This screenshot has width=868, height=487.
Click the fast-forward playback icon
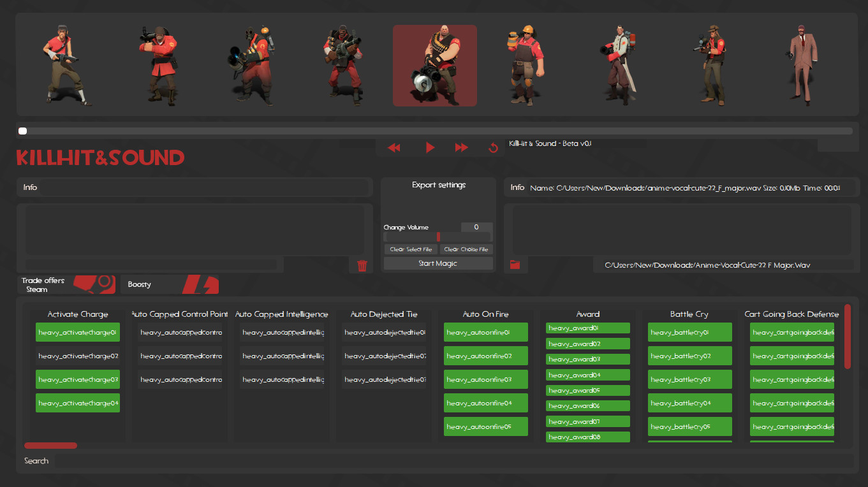(x=461, y=147)
